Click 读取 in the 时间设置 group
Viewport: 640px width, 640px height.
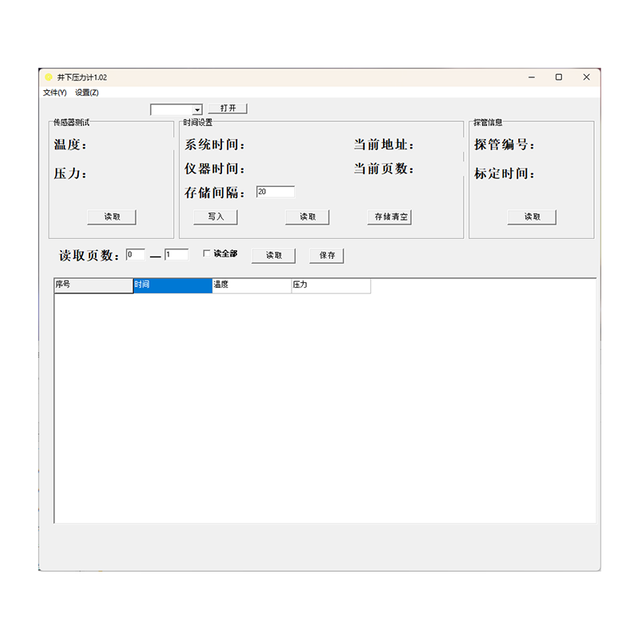[307, 217]
